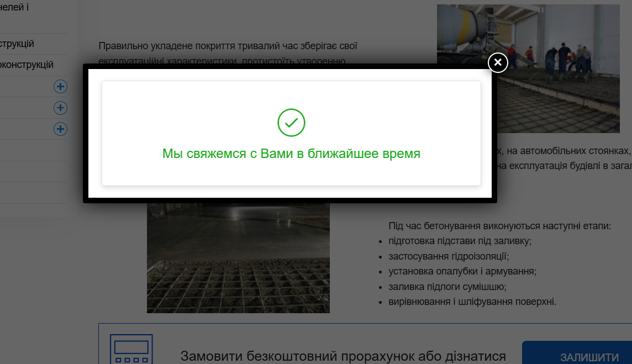Open sidebar link ending in 'нелей і'
This screenshot has width=632, height=364.
point(14,7)
